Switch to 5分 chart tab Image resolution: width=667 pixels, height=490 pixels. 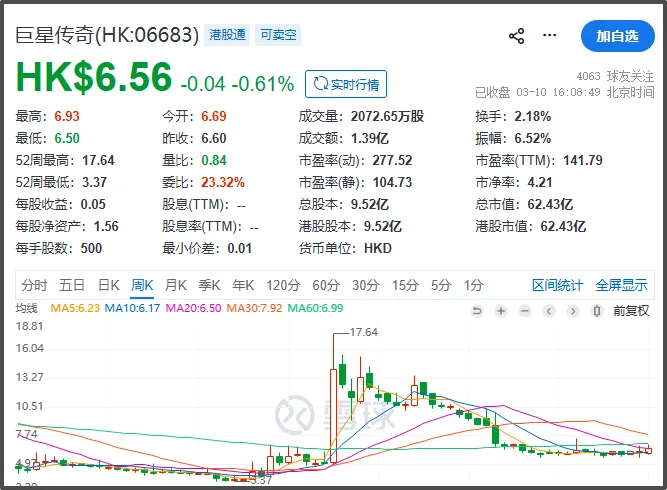441,285
